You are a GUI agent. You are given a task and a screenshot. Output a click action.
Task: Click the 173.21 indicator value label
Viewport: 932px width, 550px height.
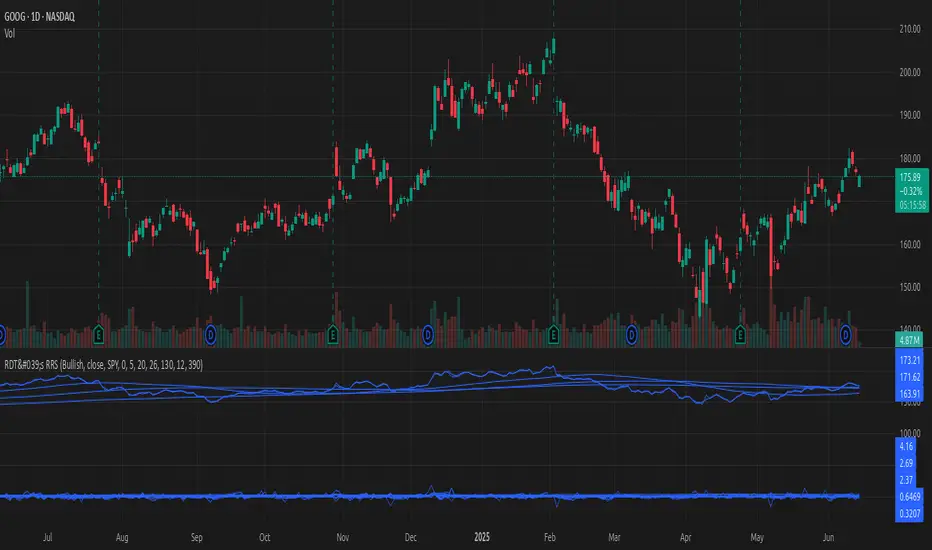click(x=910, y=360)
